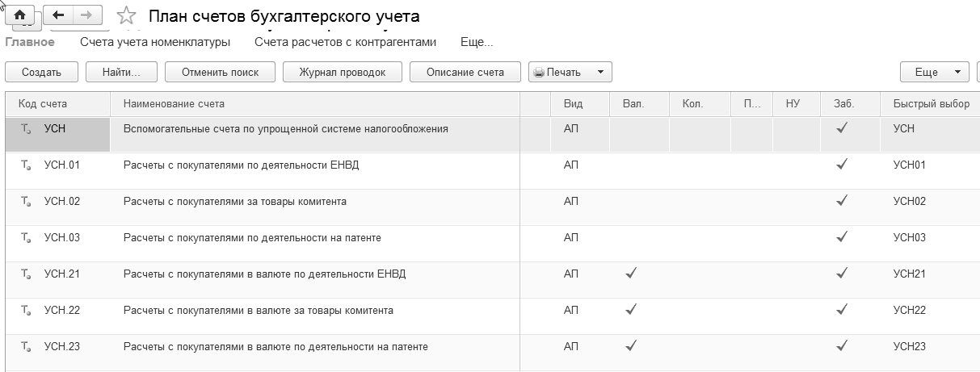Image resolution: width=980 pixels, height=372 pixels.
Task: Toggle the Заб. checkmark for УСН.02
Action: (842, 200)
